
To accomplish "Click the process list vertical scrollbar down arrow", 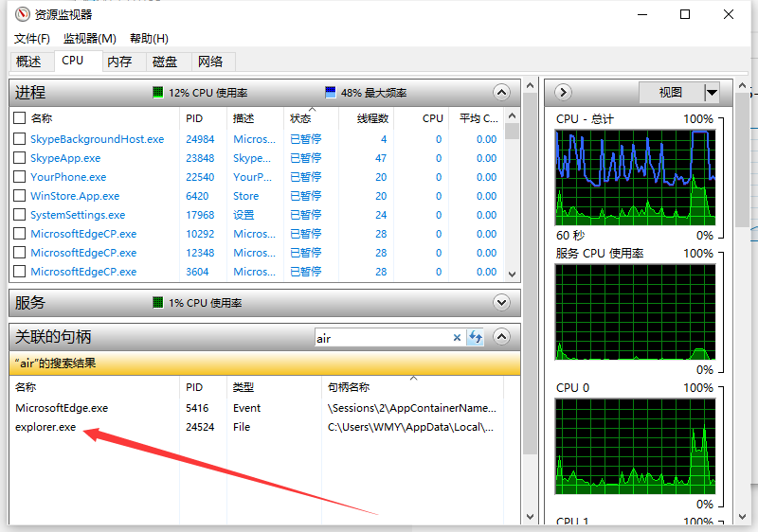I will pos(513,275).
